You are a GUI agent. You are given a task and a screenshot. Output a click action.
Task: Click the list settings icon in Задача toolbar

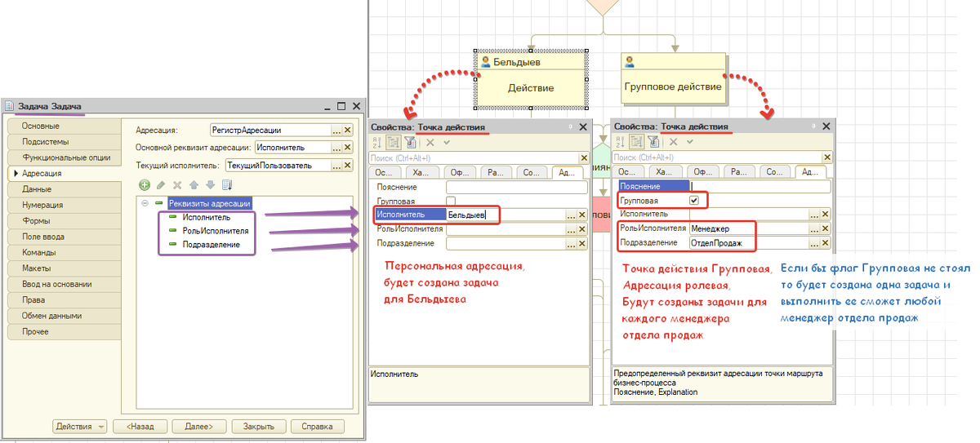click(x=226, y=185)
